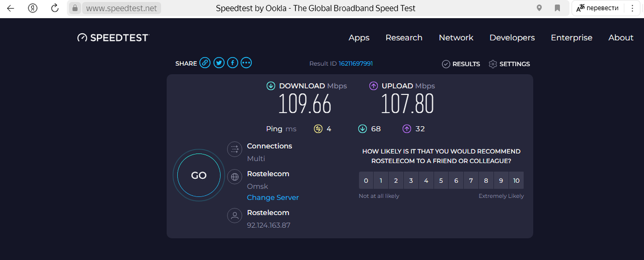Click the padlock site security icon
Screen dimensions: 644x260
[75, 9]
